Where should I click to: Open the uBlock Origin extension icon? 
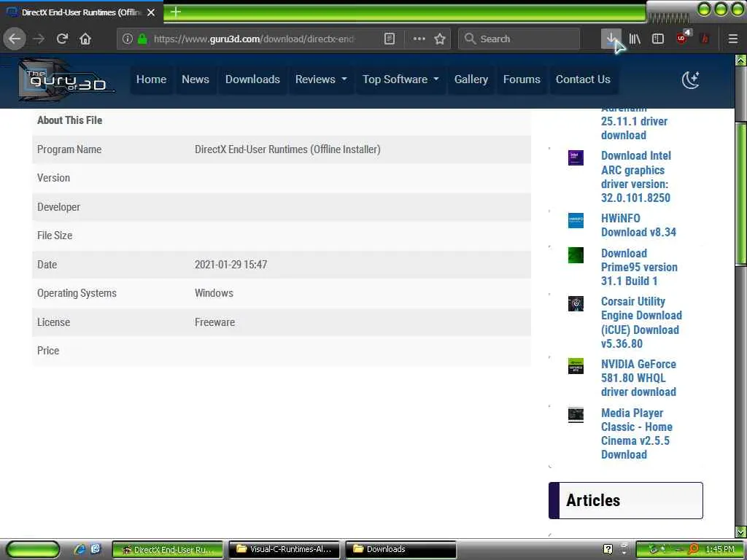682,38
